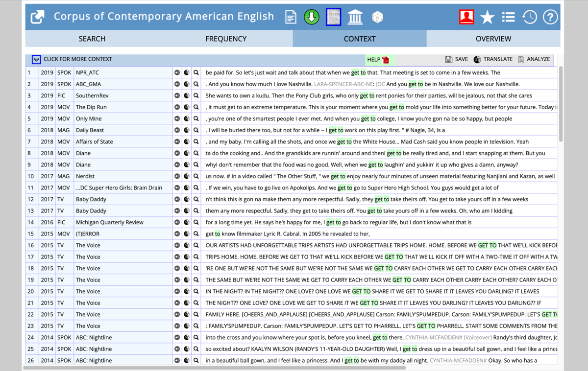Click context text of row 15 (T)ERROR

288,234
